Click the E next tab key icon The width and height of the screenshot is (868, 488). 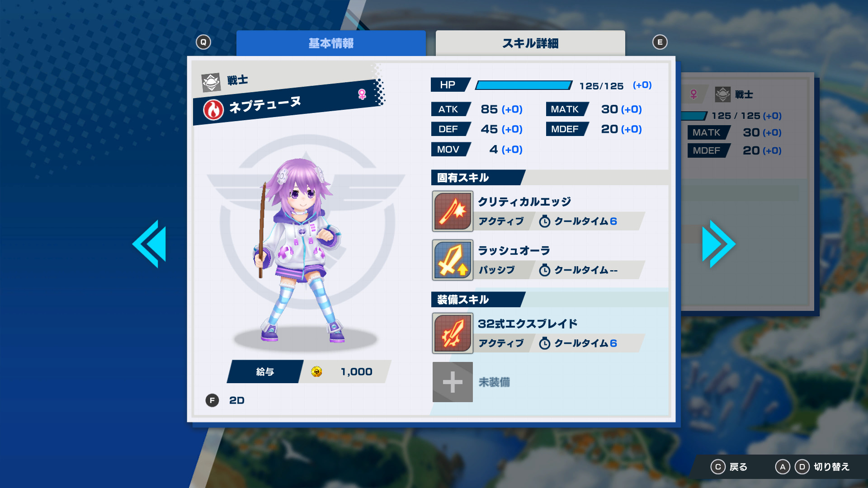(x=660, y=42)
